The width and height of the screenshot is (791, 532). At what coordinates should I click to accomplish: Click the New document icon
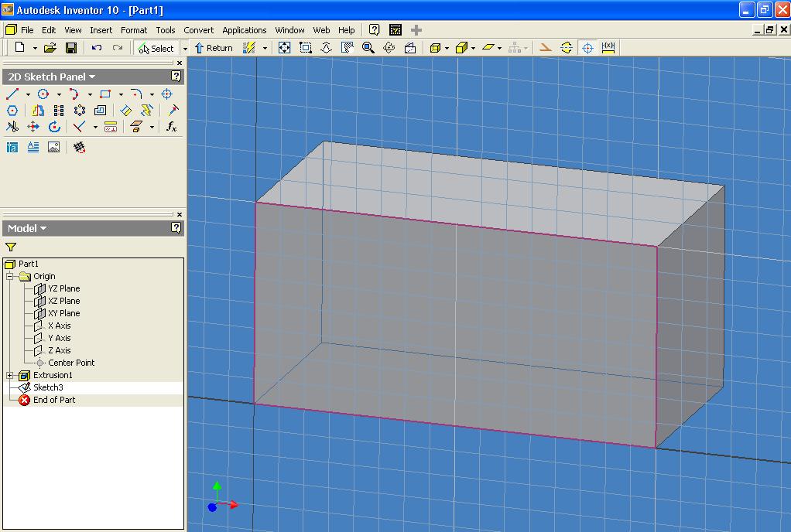click(x=19, y=47)
